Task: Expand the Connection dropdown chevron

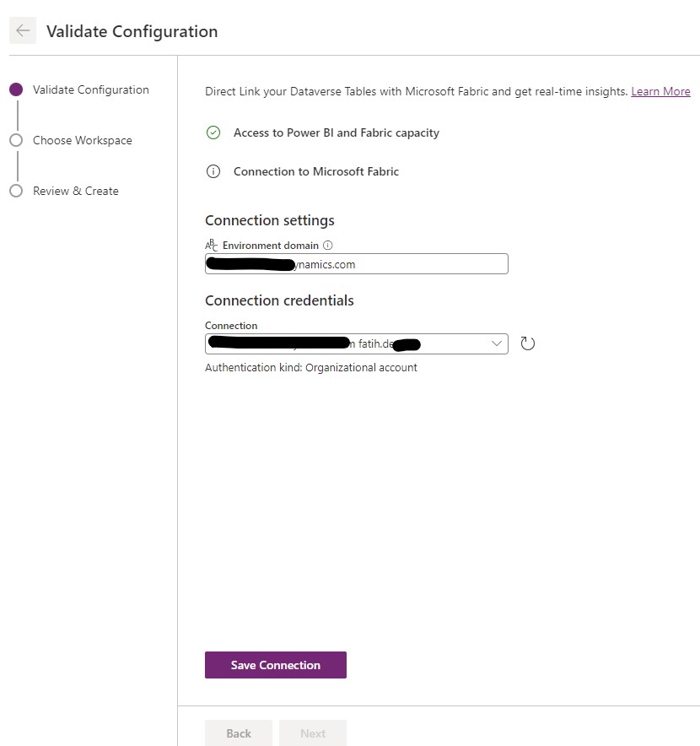Action: tap(497, 343)
